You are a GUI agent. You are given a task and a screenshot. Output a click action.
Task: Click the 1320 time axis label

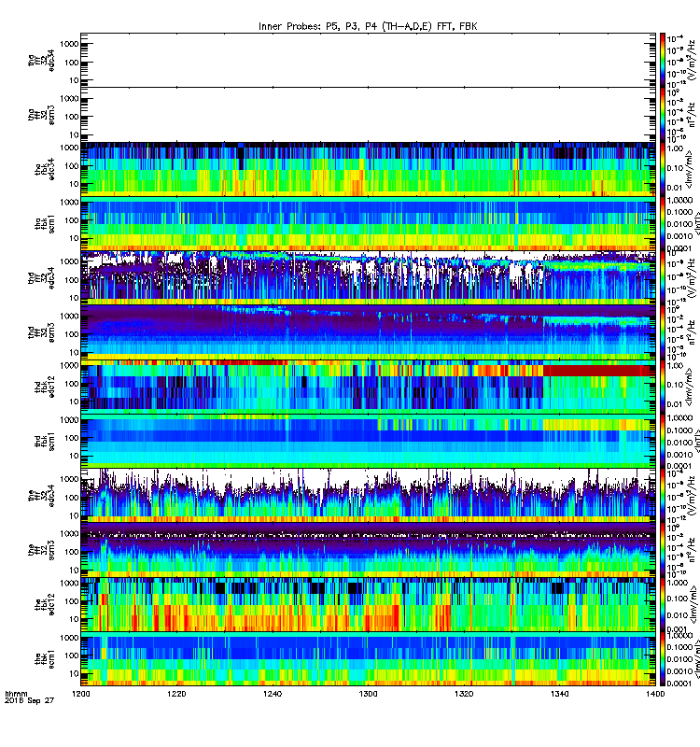click(x=464, y=694)
